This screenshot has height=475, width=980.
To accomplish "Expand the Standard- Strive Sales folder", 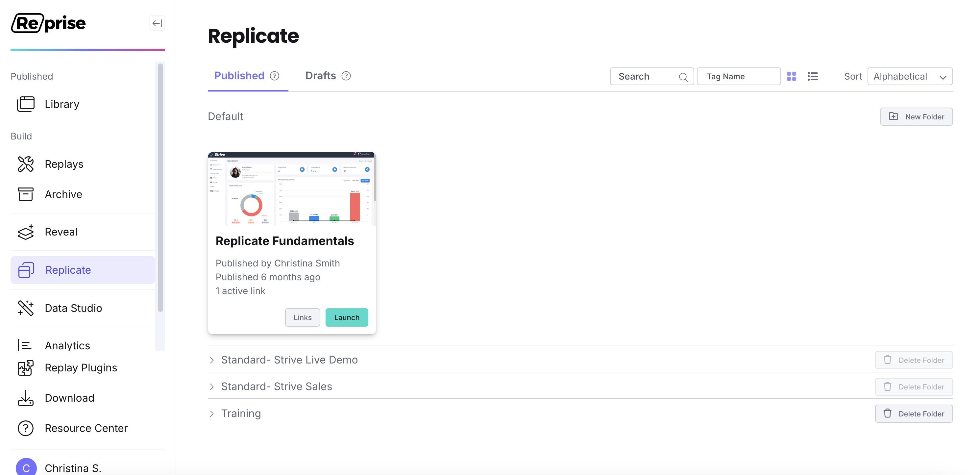I will 211,387.
